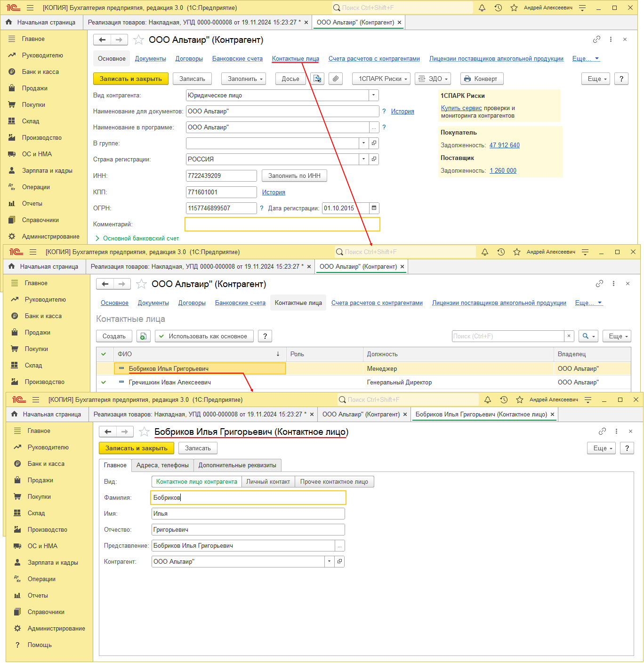Click Досье button
The height and width of the screenshot is (663, 644).
click(x=290, y=79)
